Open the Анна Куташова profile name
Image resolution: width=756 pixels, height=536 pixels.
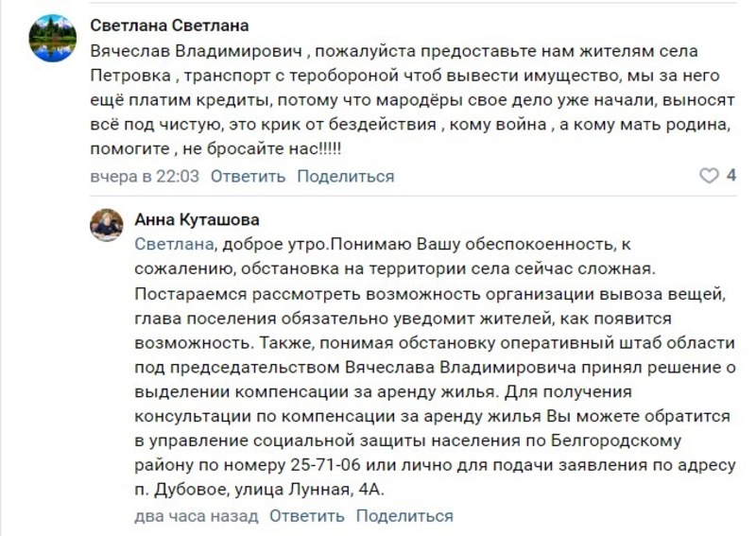(197, 219)
